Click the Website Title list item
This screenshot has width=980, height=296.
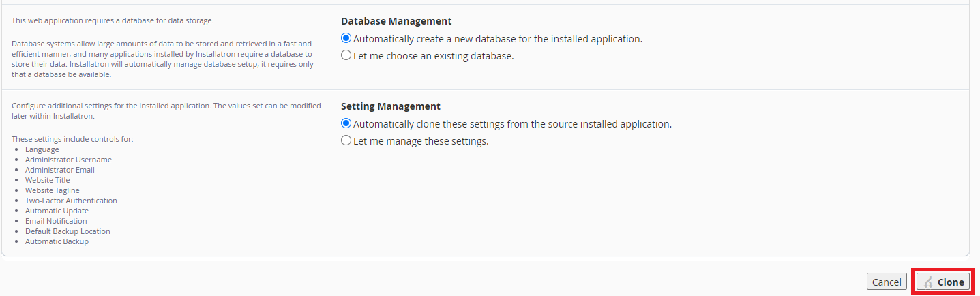48,180
